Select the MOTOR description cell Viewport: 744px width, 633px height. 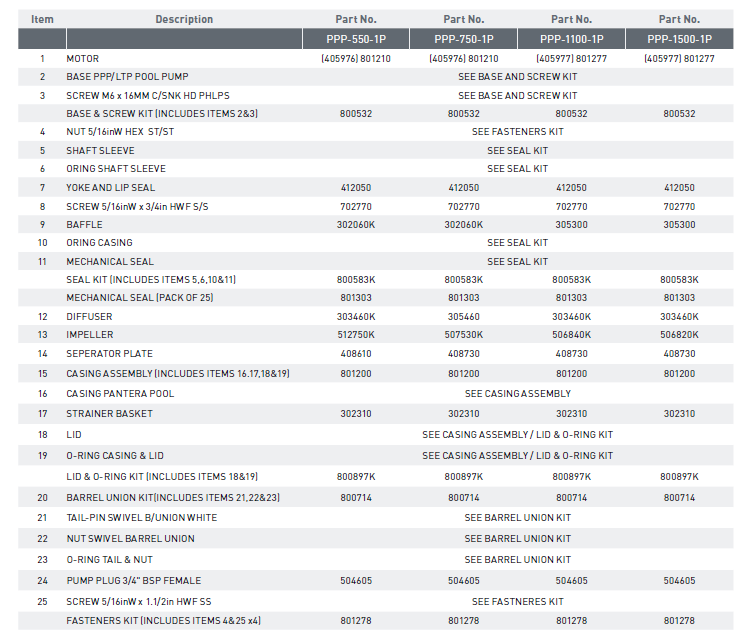[83, 59]
